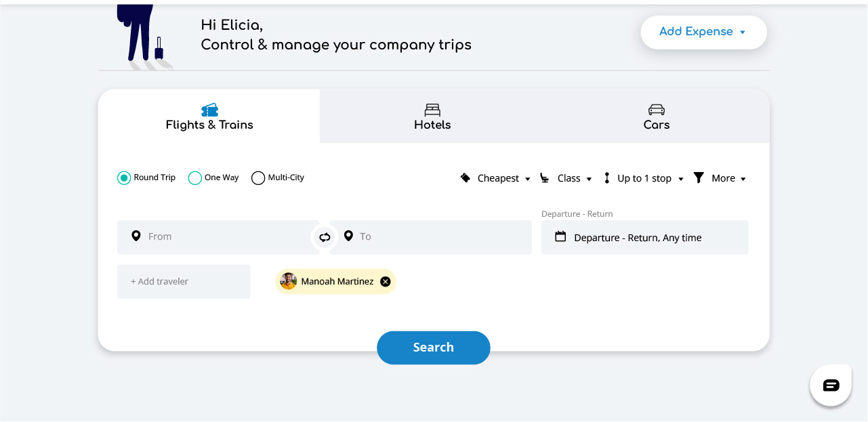
Task: Select the Multi-City radio button
Action: tap(258, 178)
